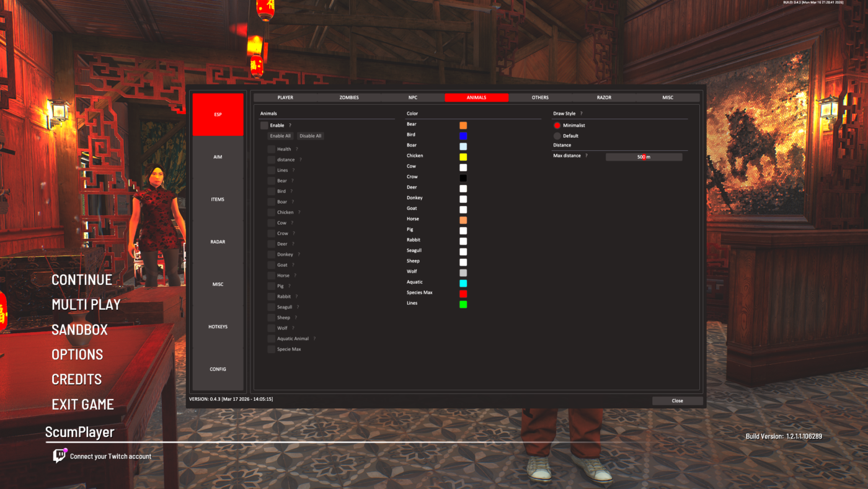Viewport: 868px width, 489px height.
Task: Open the blue Bird color swatch
Action: coord(463,136)
